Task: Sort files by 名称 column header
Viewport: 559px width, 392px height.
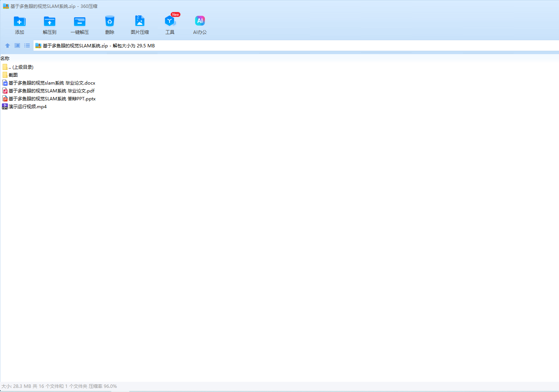Action: pyautogui.click(x=5, y=59)
